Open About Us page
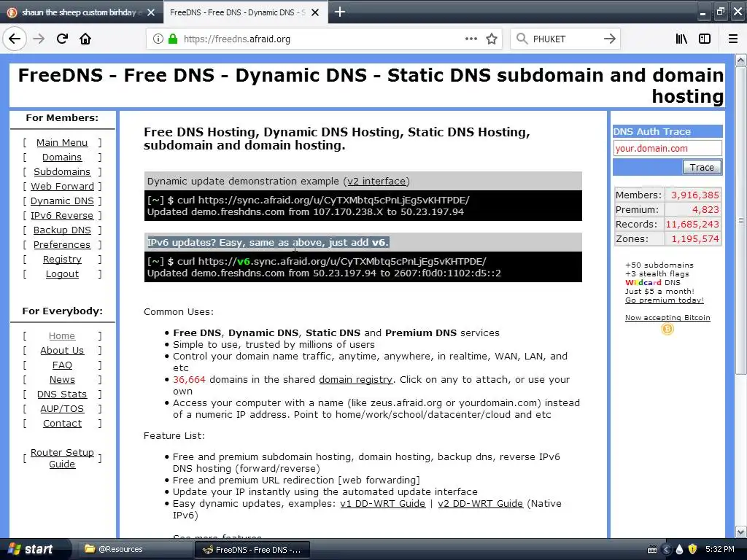The width and height of the screenshot is (747, 560). pyautogui.click(x=62, y=351)
